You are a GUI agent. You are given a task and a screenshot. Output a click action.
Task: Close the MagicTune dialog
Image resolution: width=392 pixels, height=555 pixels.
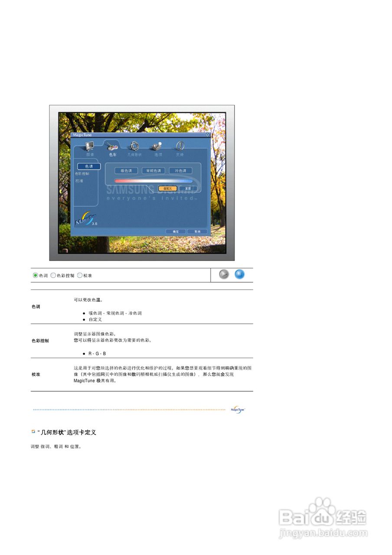[207, 135]
